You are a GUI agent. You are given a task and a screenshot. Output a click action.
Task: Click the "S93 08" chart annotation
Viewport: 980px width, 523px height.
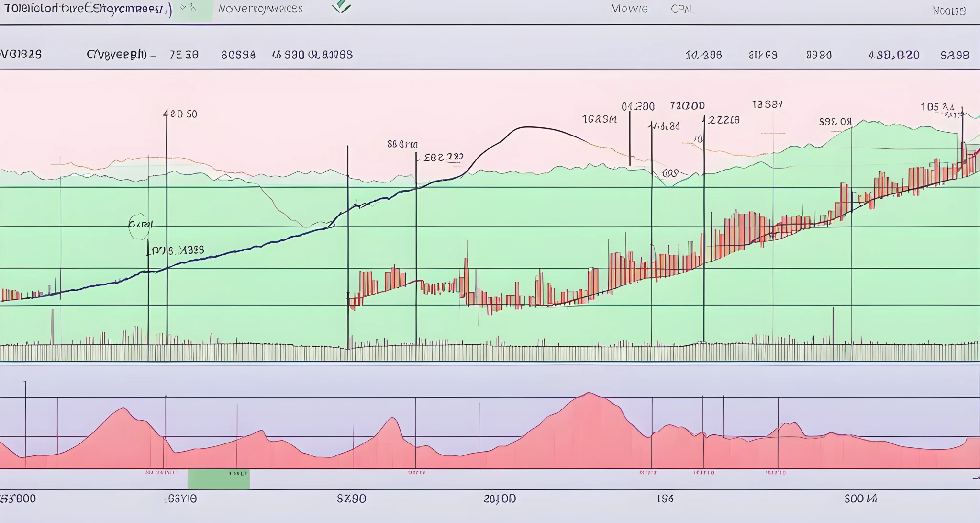tap(835, 122)
